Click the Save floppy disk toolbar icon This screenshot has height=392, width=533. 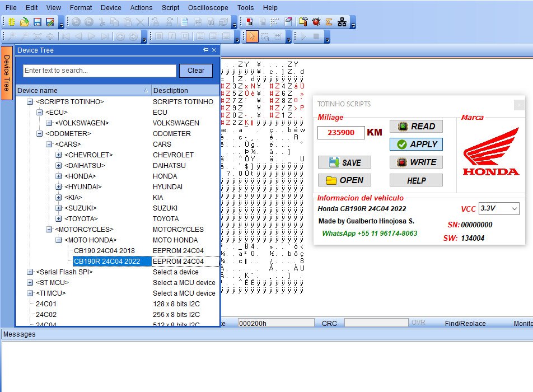(37, 22)
